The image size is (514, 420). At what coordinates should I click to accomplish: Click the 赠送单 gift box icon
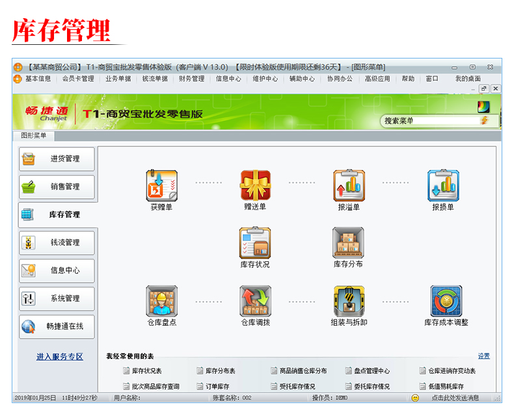(x=255, y=186)
